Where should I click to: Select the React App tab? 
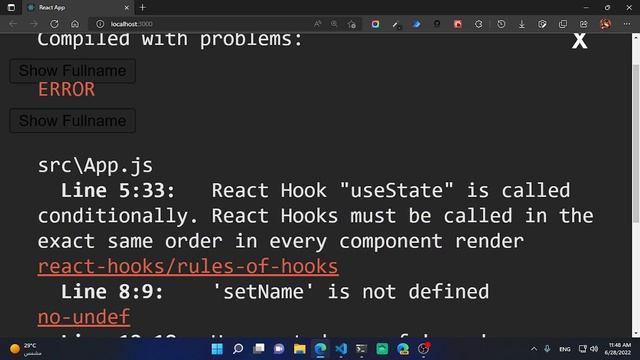point(78,7)
